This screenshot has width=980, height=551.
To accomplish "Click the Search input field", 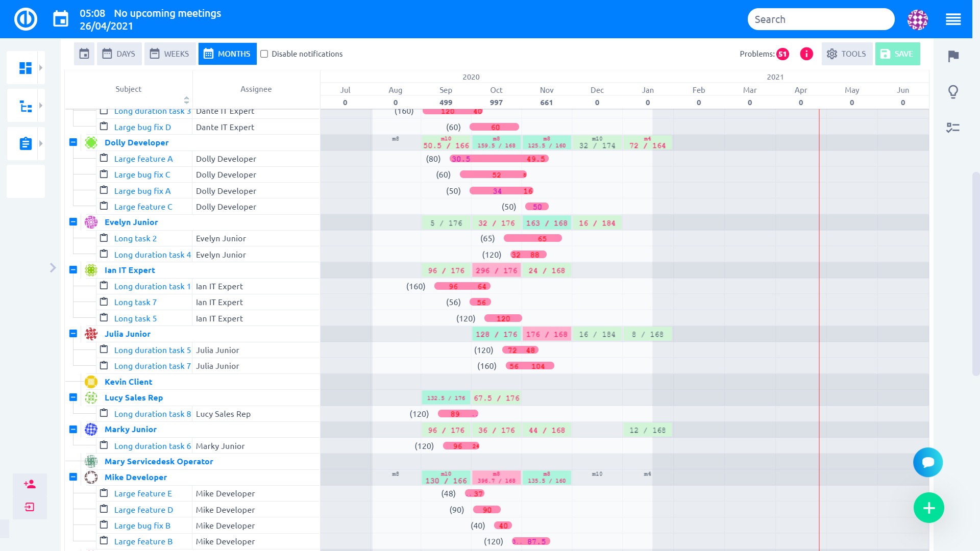I will click(x=820, y=19).
